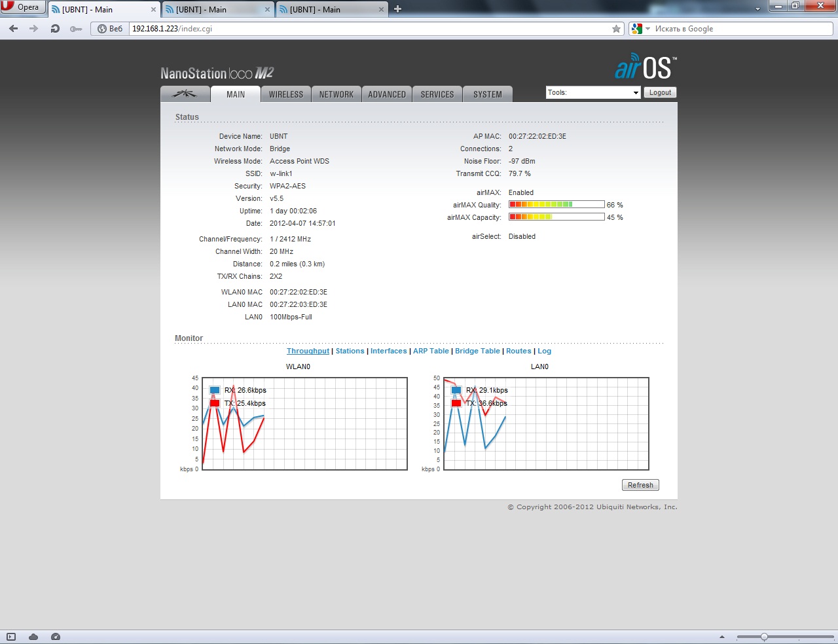The width and height of the screenshot is (838, 644).
Task: Click the Refresh button
Action: (x=640, y=485)
